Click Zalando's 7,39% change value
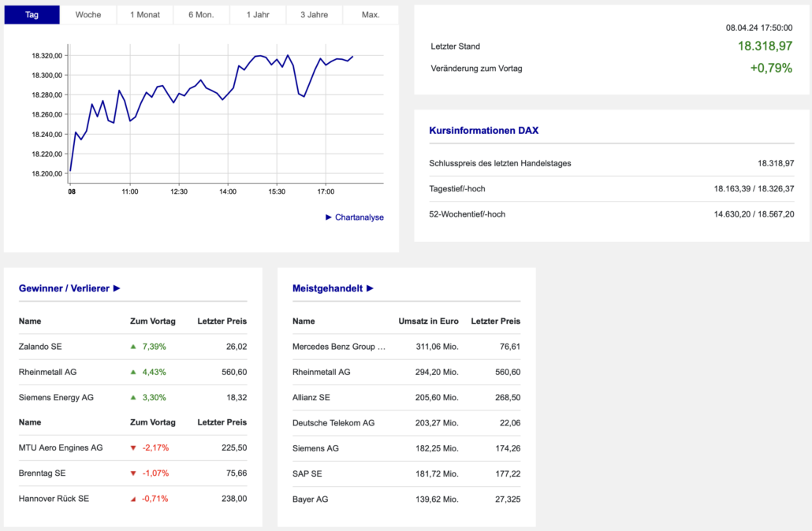This screenshot has width=812, height=531. click(155, 347)
